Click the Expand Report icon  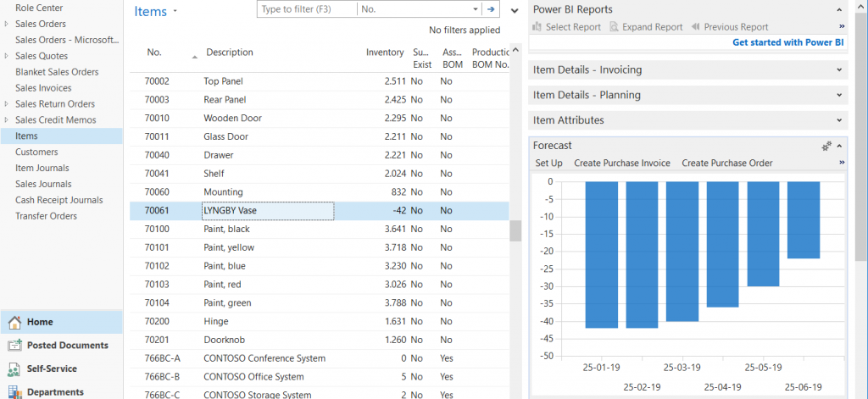614,27
